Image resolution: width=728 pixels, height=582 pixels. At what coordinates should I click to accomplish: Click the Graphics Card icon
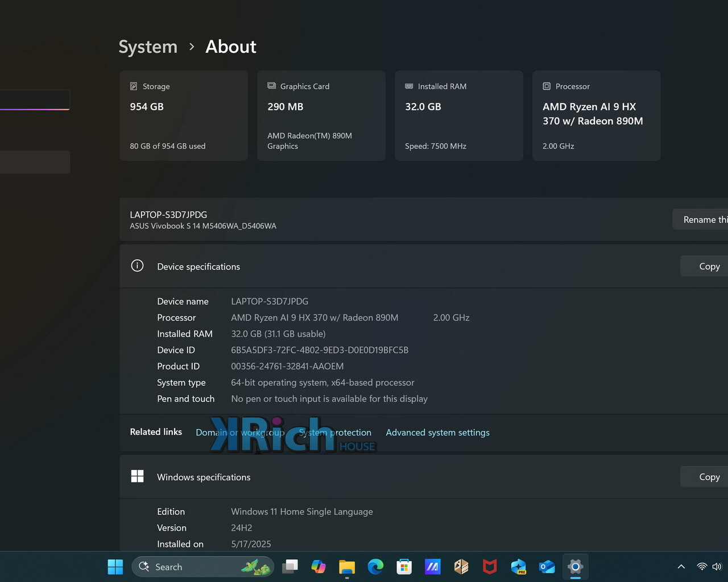click(x=271, y=86)
